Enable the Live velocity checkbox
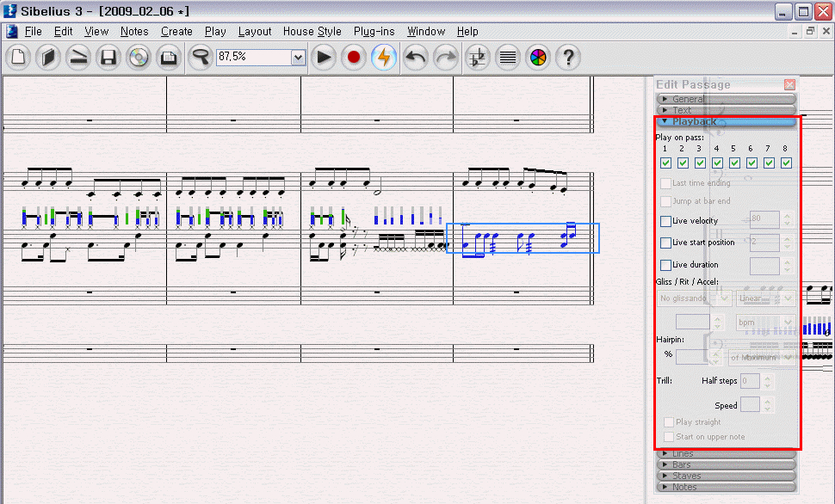The image size is (835, 504). [x=665, y=221]
